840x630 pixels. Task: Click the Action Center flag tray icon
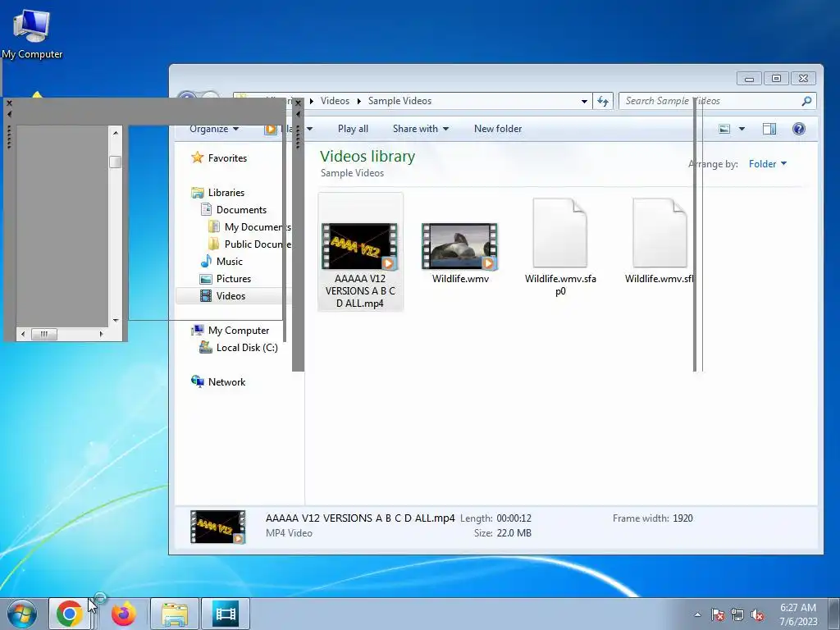tap(718, 614)
